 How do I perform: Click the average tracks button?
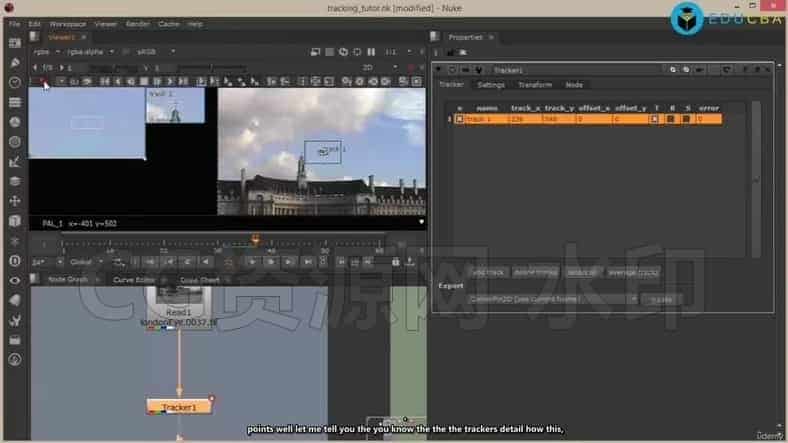633,273
